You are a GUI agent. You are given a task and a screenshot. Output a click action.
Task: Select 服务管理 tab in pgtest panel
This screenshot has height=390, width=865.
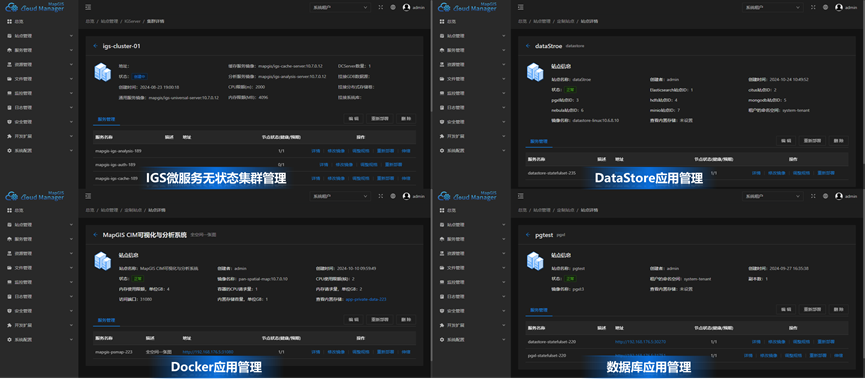[538, 311]
